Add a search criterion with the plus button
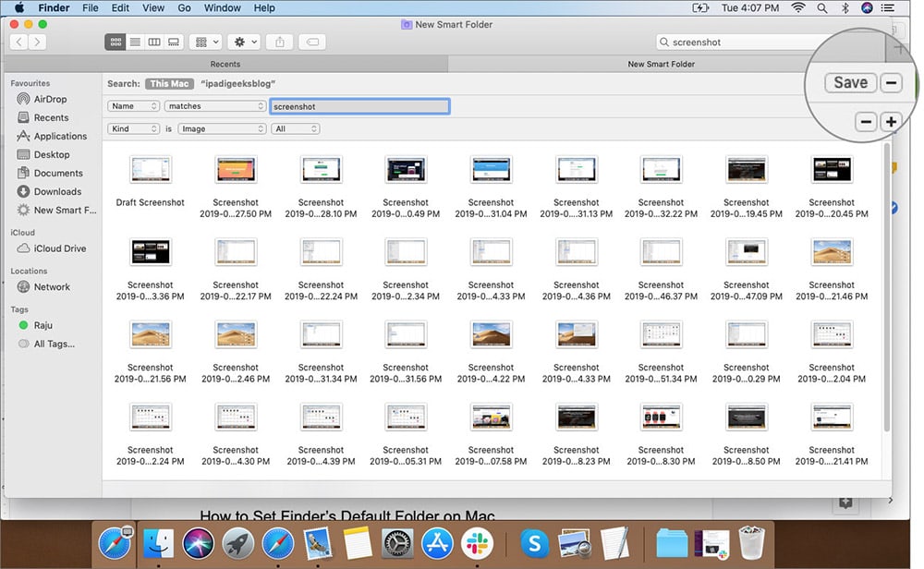Screen dimensions: 924x569 892,121
